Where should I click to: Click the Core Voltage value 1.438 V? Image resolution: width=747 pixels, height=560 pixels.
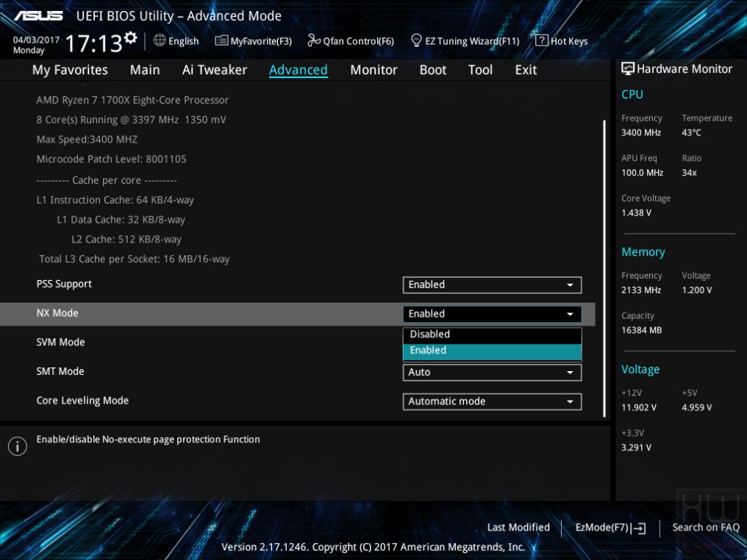[x=636, y=213]
